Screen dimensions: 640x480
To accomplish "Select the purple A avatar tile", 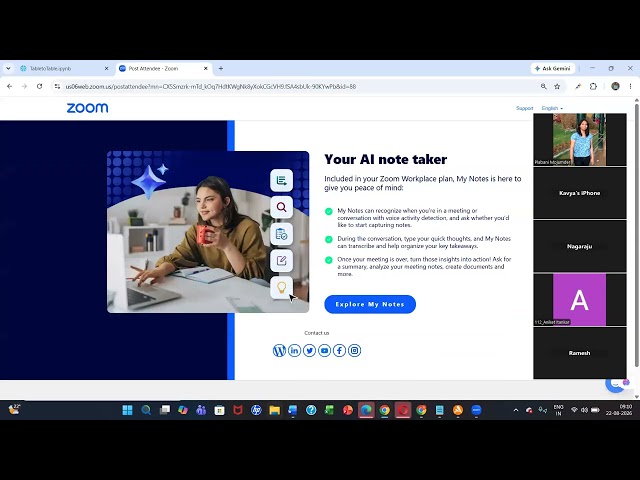I will pyautogui.click(x=580, y=300).
